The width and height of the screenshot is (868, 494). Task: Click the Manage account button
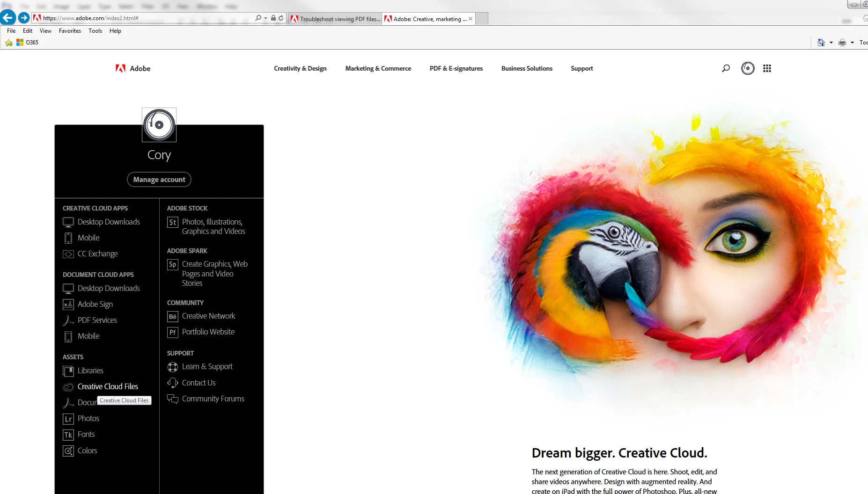tap(159, 180)
